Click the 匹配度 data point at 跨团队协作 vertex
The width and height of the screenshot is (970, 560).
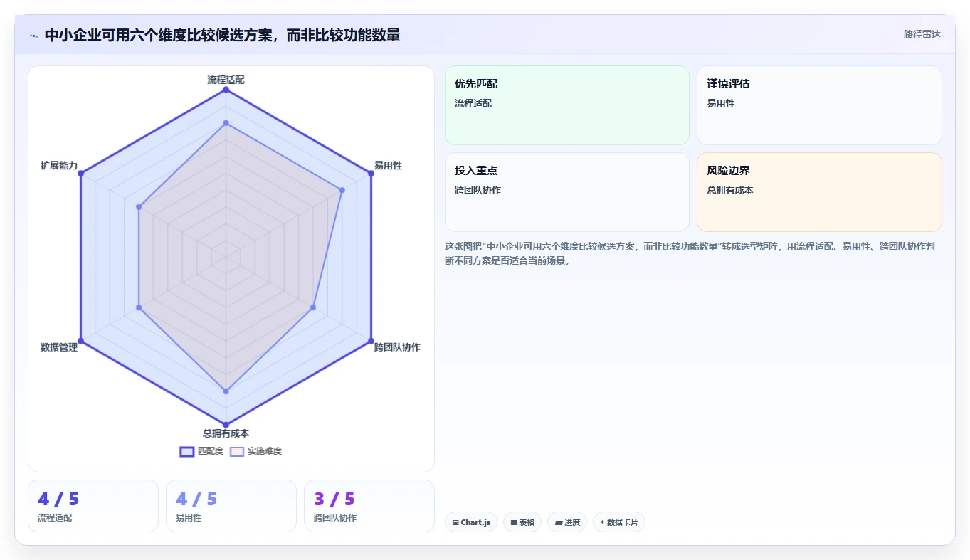[x=371, y=340]
